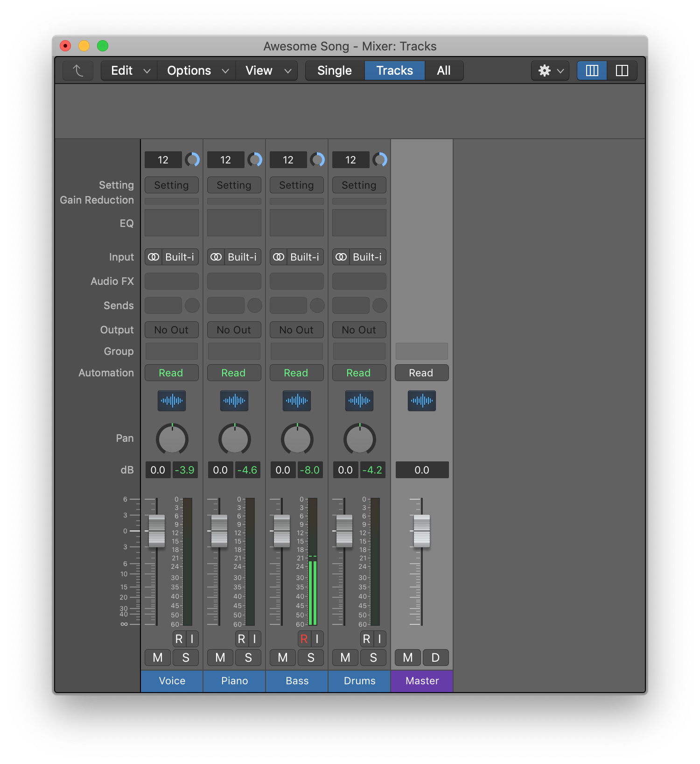Open Master automation mode Read menu
Screen dimensions: 700x764
coord(422,373)
